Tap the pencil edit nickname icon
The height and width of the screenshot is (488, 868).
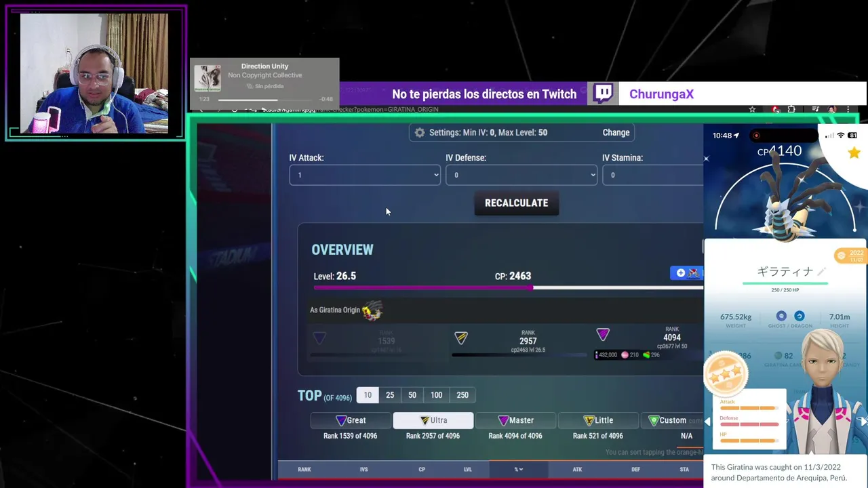pyautogui.click(x=822, y=271)
